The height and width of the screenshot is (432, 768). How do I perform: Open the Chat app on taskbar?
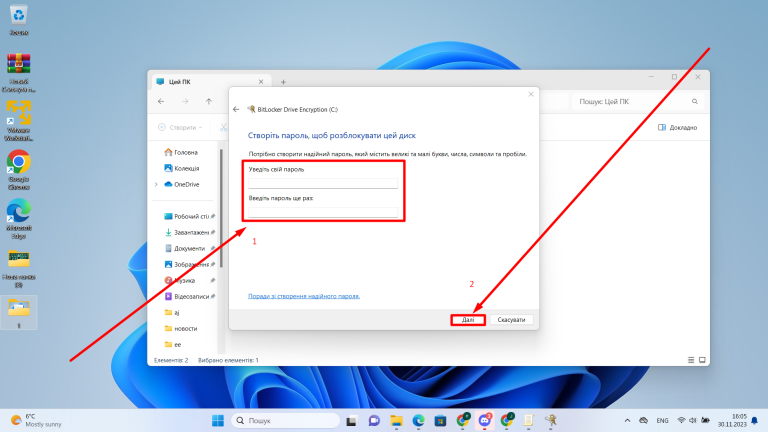click(x=374, y=420)
